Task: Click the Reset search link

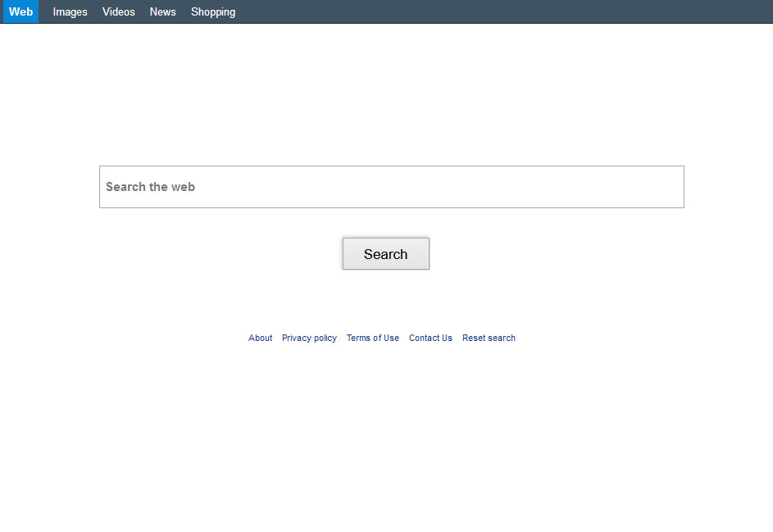Action: point(489,338)
